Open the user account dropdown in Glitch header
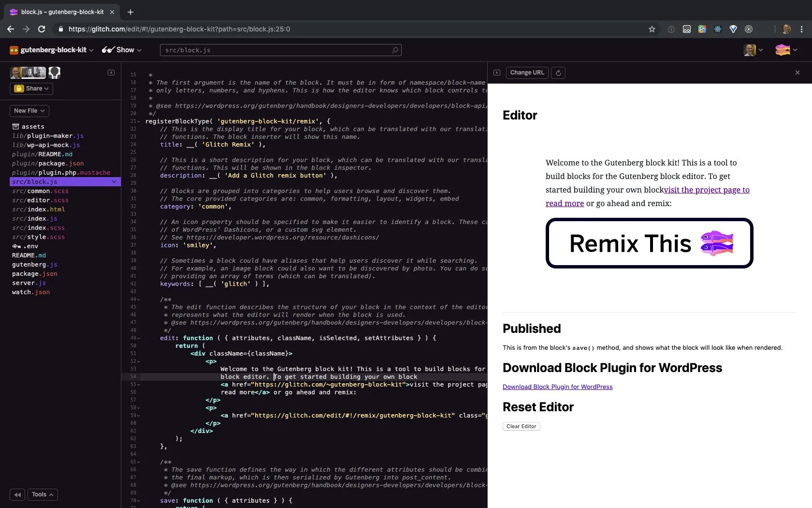 pos(754,50)
